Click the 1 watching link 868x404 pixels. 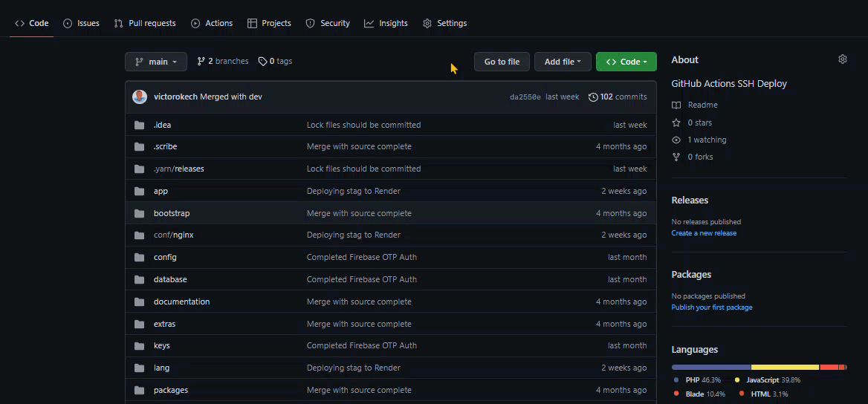pos(699,140)
